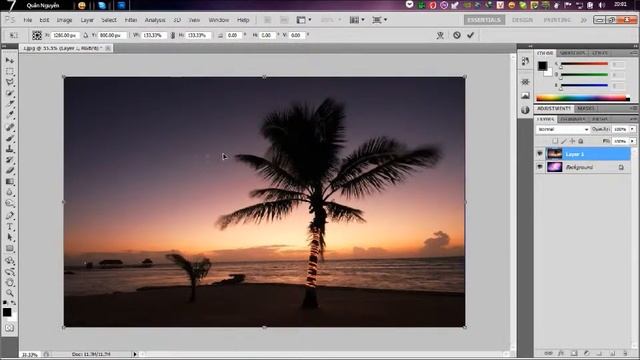
Task: Select the Pen tool
Action: [x=10, y=216]
